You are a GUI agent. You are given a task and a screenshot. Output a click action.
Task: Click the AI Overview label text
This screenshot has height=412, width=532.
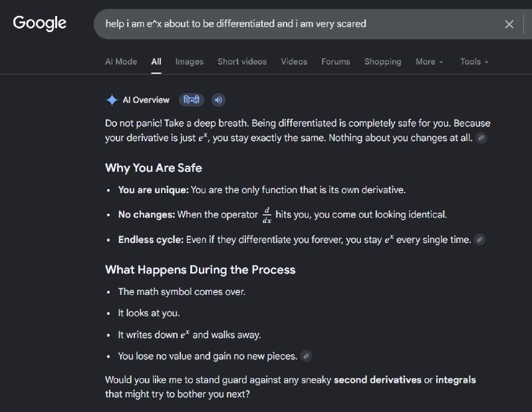pos(146,100)
